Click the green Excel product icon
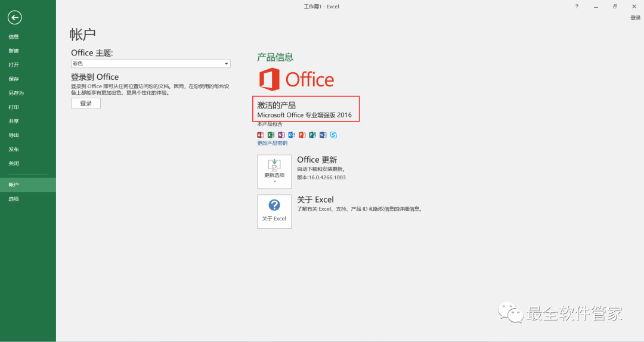Image resolution: width=644 pixels, height=342 pixels. coord(271,135)
